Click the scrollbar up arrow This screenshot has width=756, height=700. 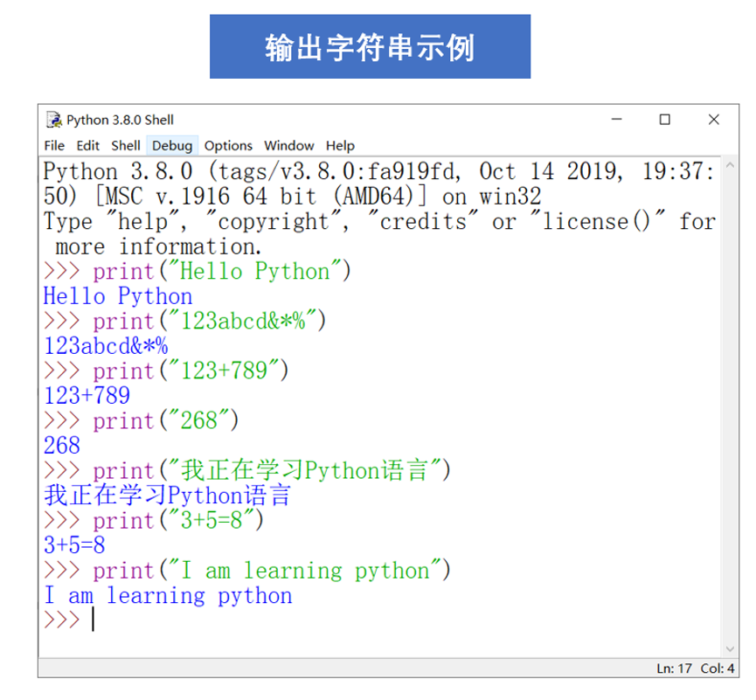coord(730,165)
